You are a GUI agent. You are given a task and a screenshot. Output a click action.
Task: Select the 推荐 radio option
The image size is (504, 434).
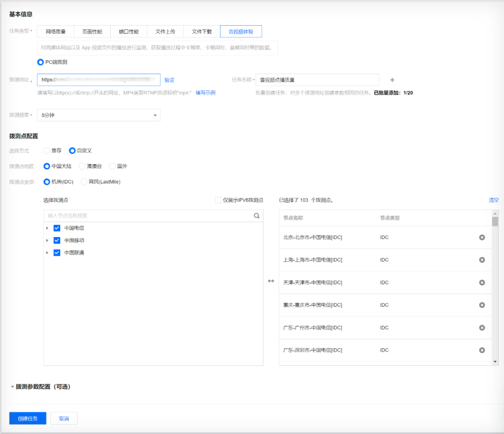pyautogui.click(x=47, y=151)
